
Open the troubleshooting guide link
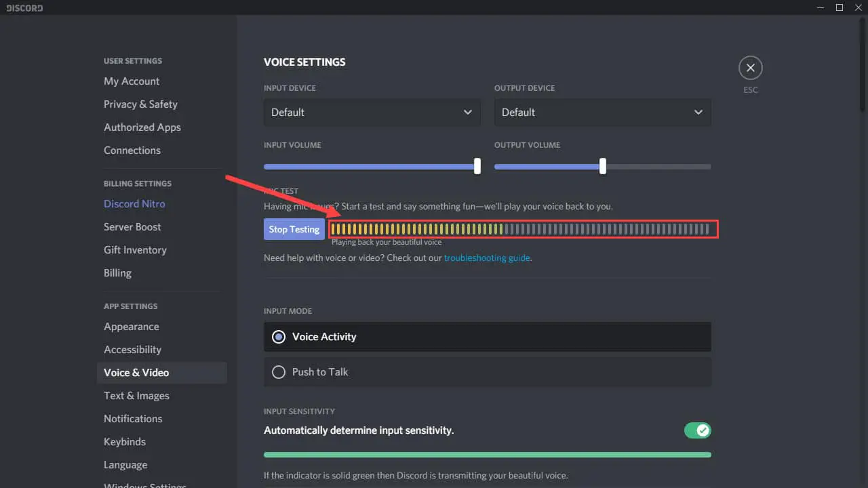pyautogui.click(x=487, y=258)
